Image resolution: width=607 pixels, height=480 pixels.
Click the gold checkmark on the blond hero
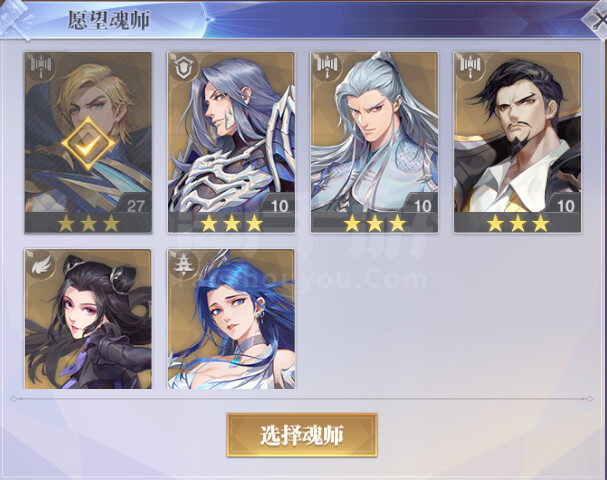click(88, 144)
